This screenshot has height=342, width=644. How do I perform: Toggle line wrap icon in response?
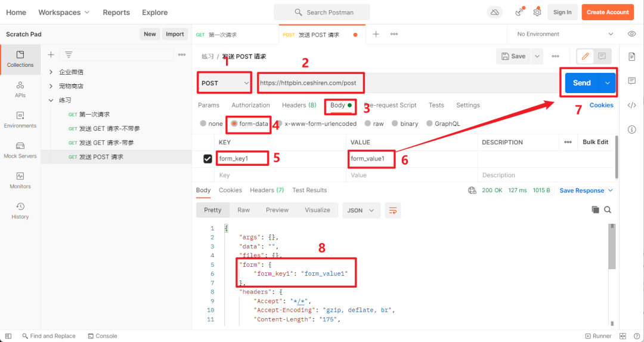point(393,211)
